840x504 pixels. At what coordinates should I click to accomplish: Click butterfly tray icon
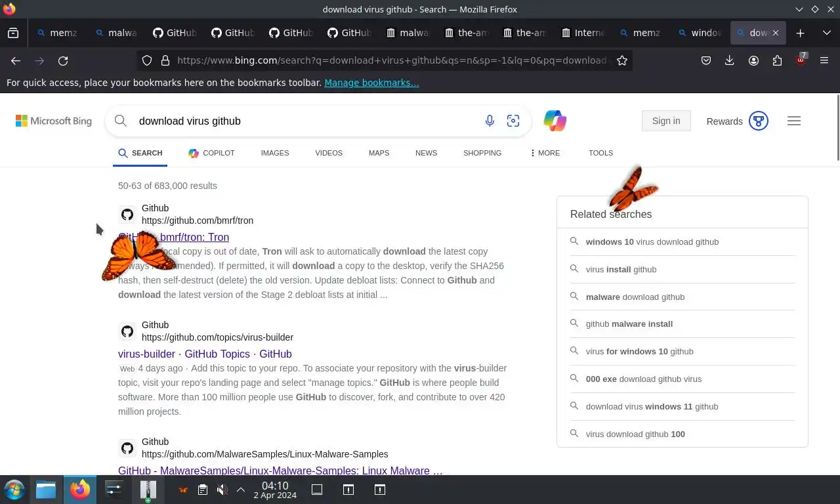click(x=183, y=490)
